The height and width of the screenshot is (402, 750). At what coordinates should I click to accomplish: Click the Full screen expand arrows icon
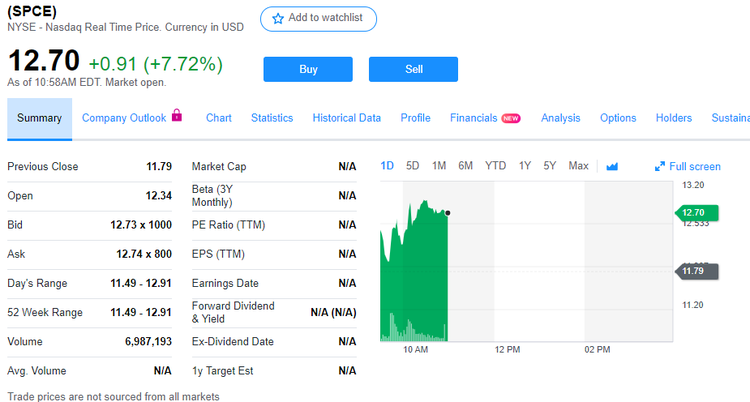pyautogui.click(x=660, y=167)
